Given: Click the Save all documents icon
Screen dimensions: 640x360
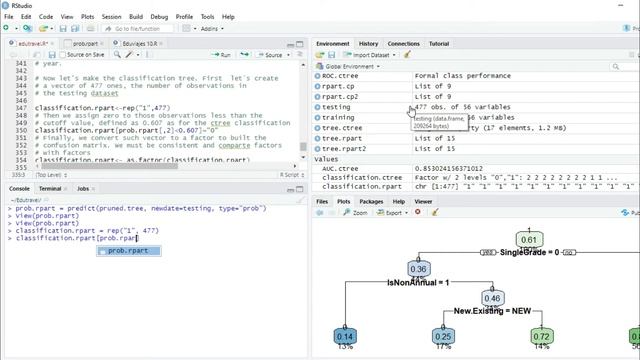Looking at the screenshot, I should point(75,29).
